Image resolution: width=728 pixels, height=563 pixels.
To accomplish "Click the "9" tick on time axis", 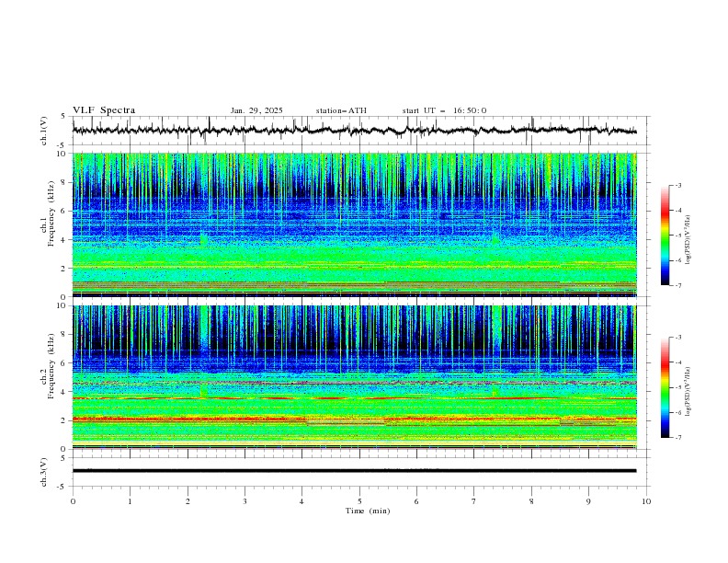I will pos(588,501).
